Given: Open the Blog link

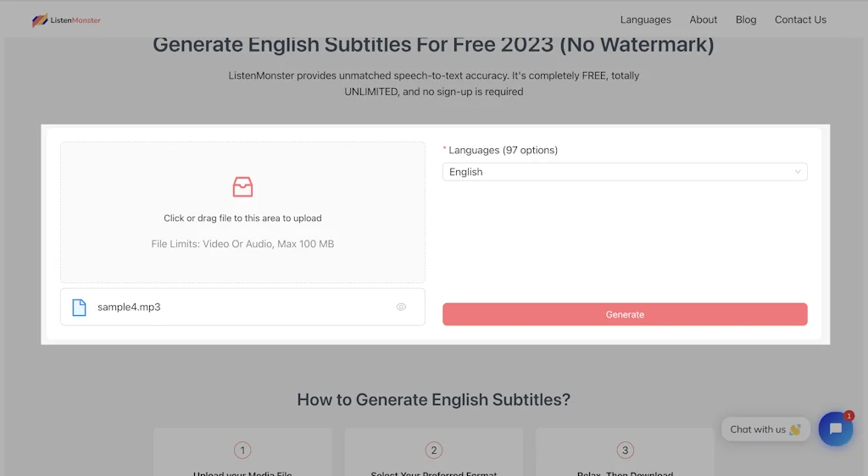Looking at the screenshot, I should [x=746, y=19].
